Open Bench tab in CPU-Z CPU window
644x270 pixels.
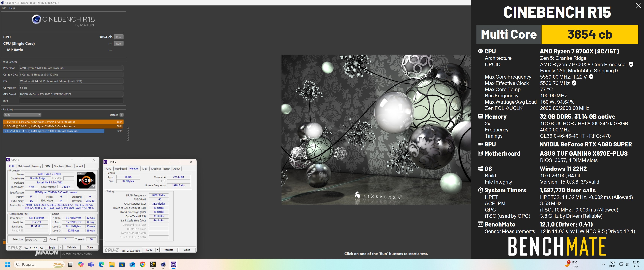click(69, 166)
